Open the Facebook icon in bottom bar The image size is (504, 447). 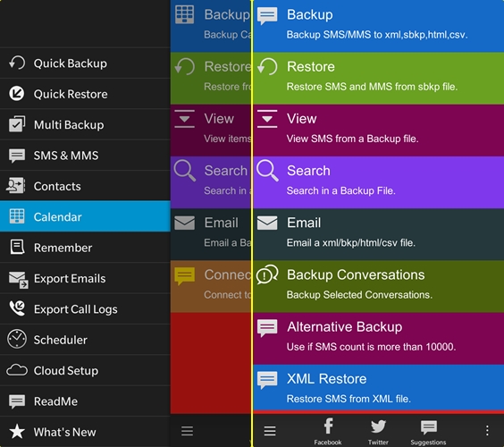click(x=328, y=426)
